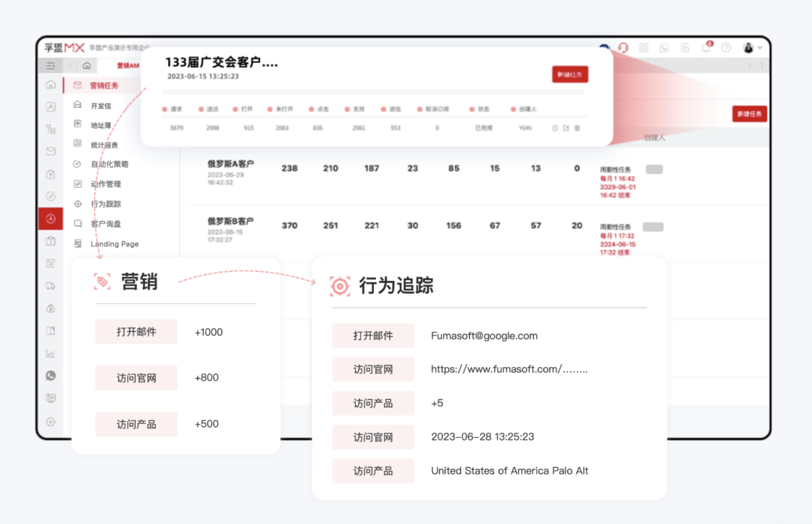Click the help question mark icon

[x=727, y=48]
